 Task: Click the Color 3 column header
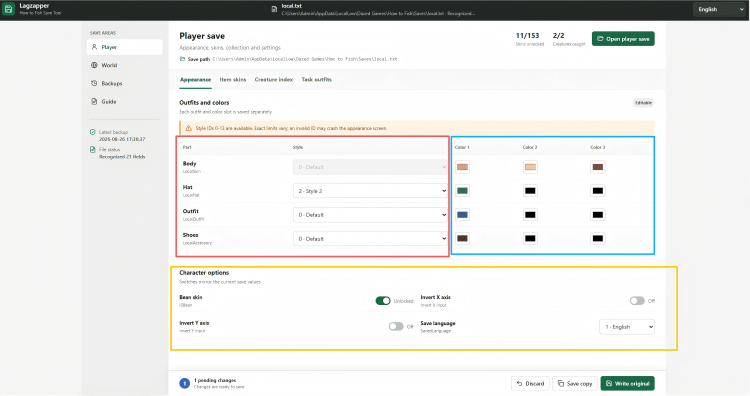point(598,147)
